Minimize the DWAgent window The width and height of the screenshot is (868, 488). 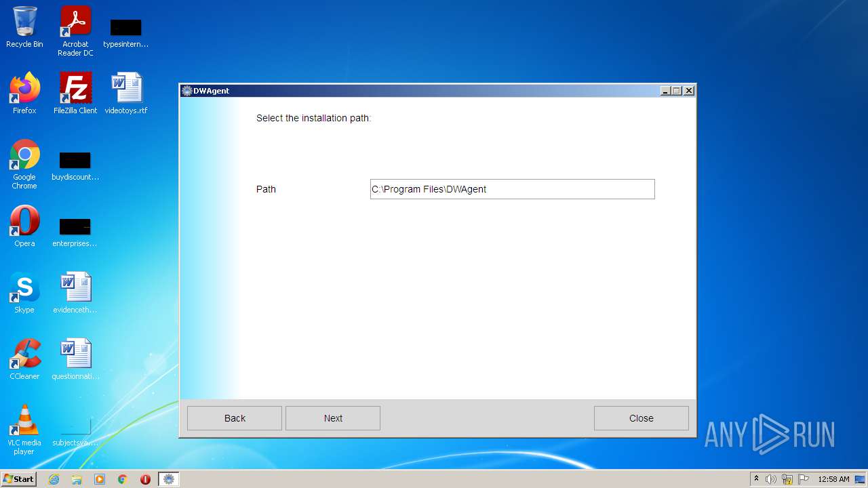[x=665, y=91]
